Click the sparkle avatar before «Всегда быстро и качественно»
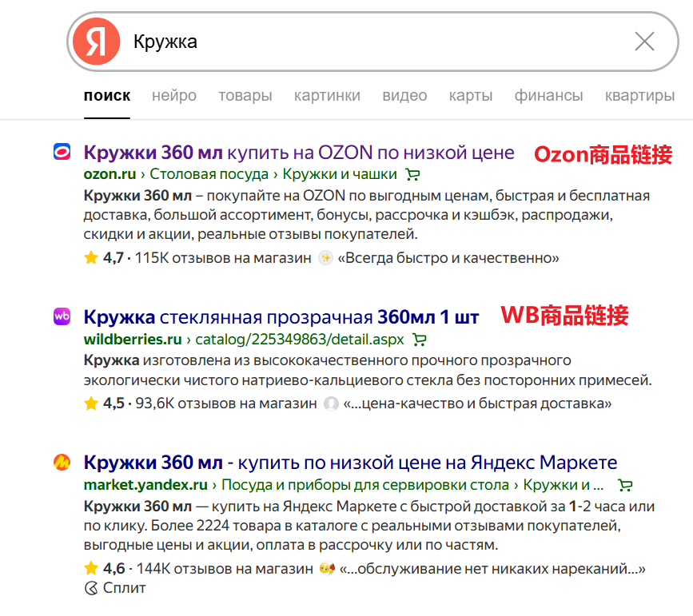The width and height of the screenshot is (693, 616). [x=326, y=257]
